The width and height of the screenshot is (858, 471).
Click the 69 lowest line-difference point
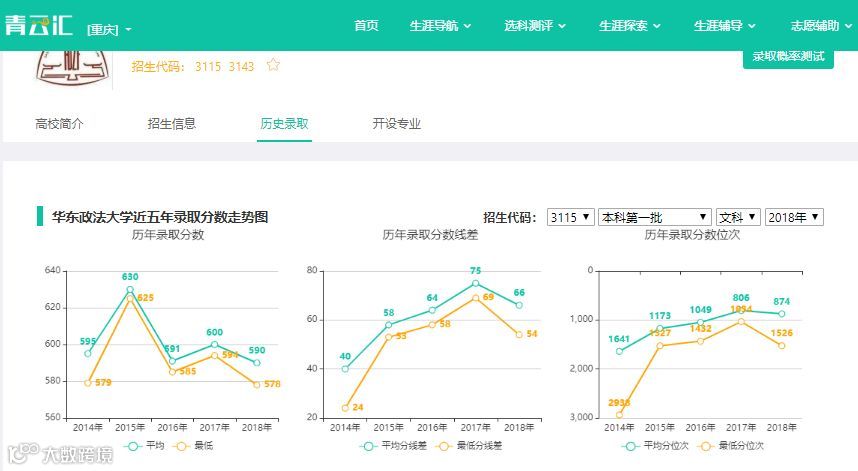[476, 298]
